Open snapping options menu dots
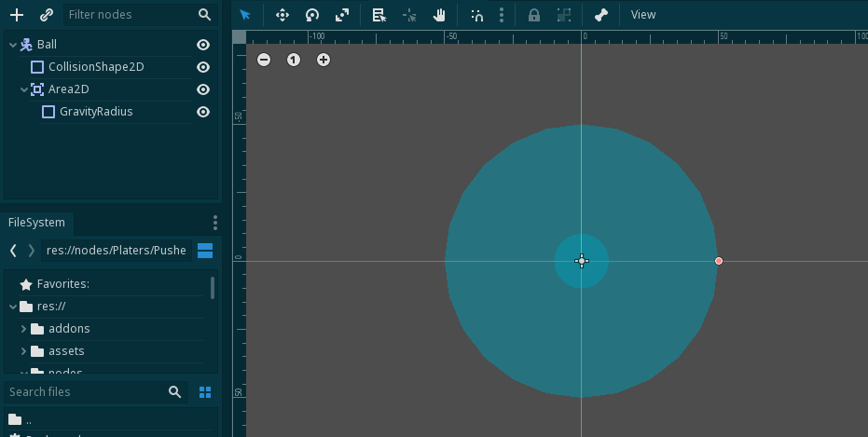Screen dimensions: 868x437 (x=502, y=15)
